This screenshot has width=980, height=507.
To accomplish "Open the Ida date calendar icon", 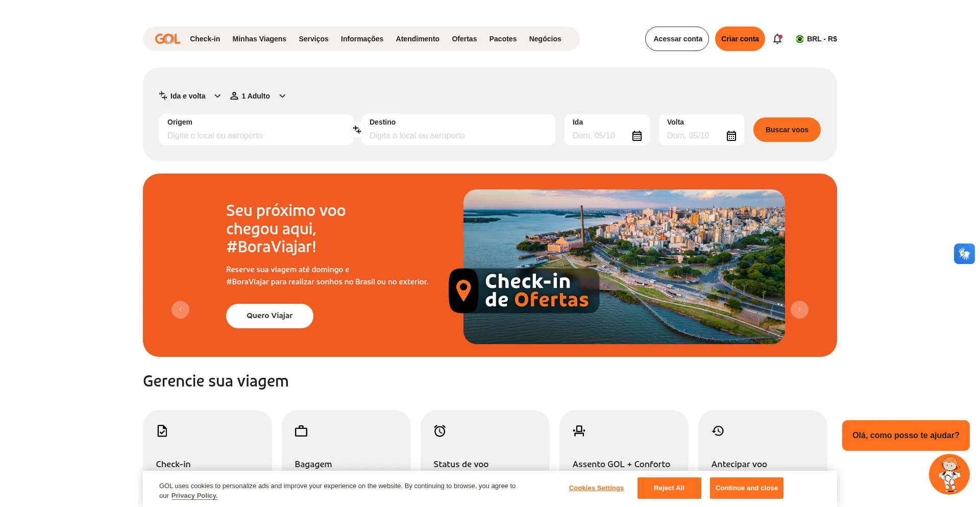I will [x=637, y=136].
